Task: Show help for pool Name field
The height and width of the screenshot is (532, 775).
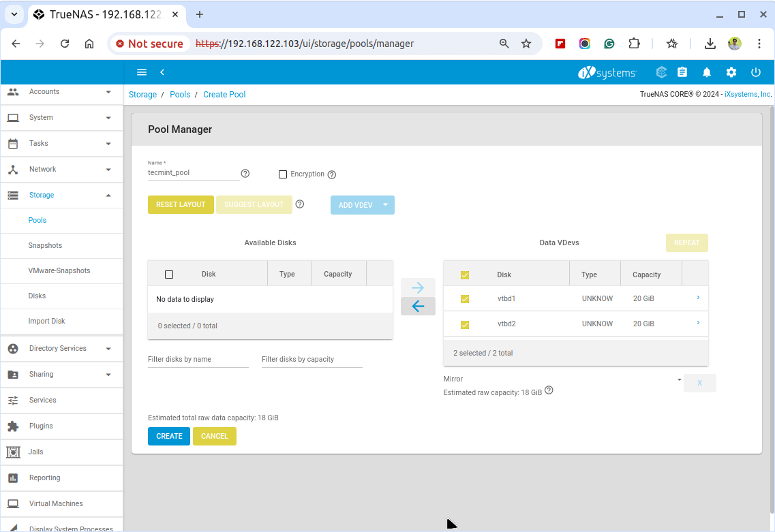Action: click(x=245, y=174)
